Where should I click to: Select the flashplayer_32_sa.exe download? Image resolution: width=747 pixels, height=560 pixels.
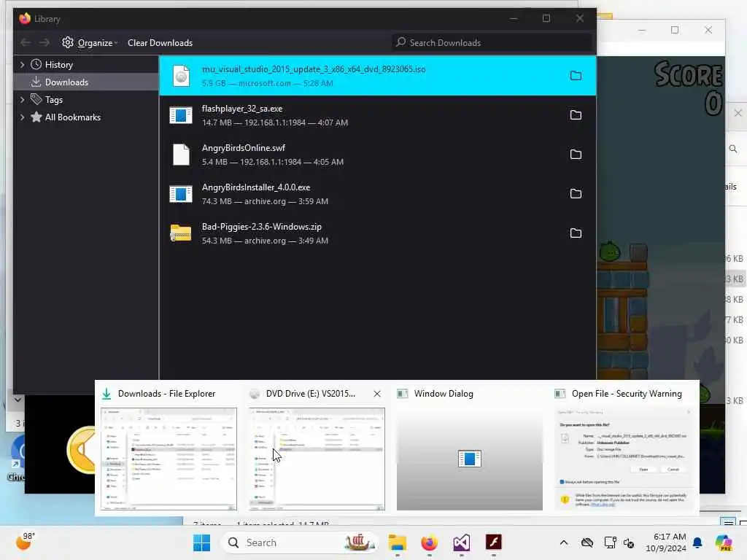point(377,115)
